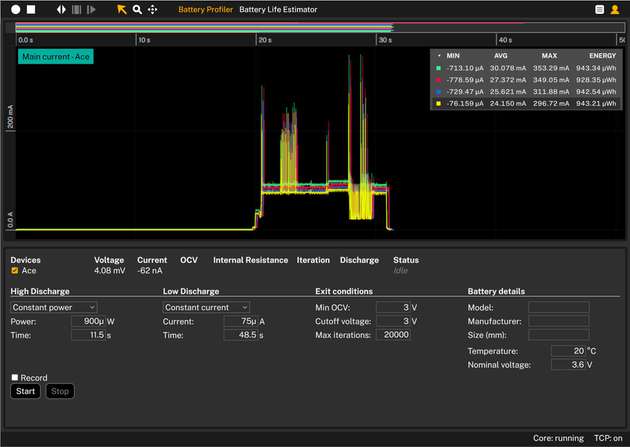Image resolution: width=630 pixels, height=447 pixels.
Task: Select the pan move crosshair tool
Action: pyautogui.click(x=153, y=9)
